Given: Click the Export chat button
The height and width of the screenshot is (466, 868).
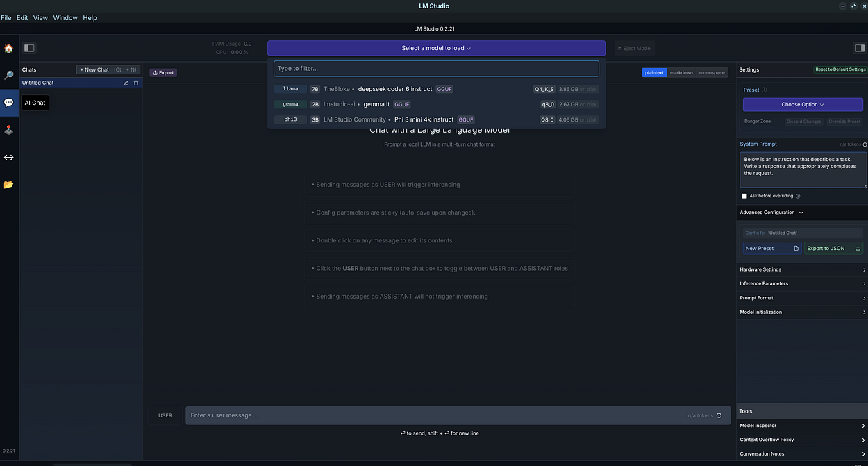Looking at the screenshot, I should pyautogui.click(x=163, y=72).
